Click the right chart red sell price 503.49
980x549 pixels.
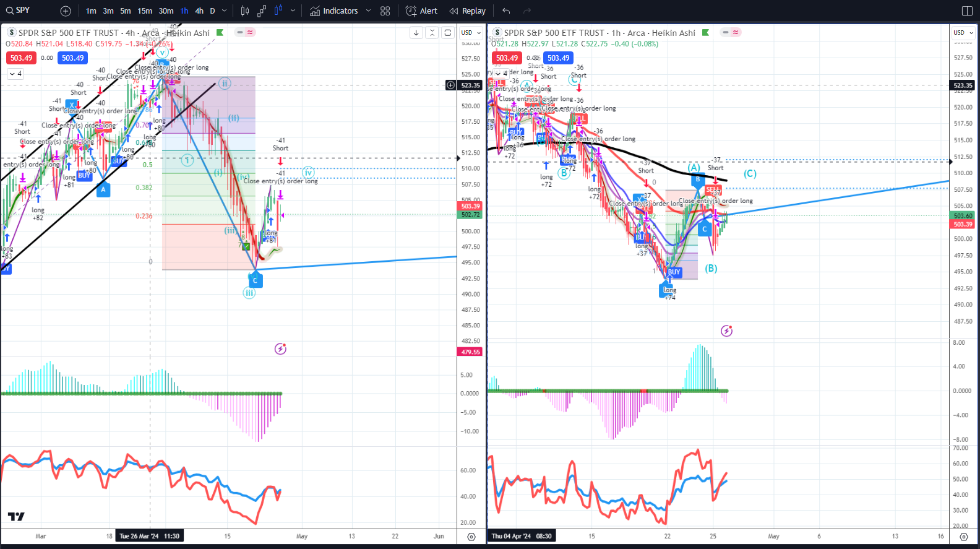click(507, 58)
